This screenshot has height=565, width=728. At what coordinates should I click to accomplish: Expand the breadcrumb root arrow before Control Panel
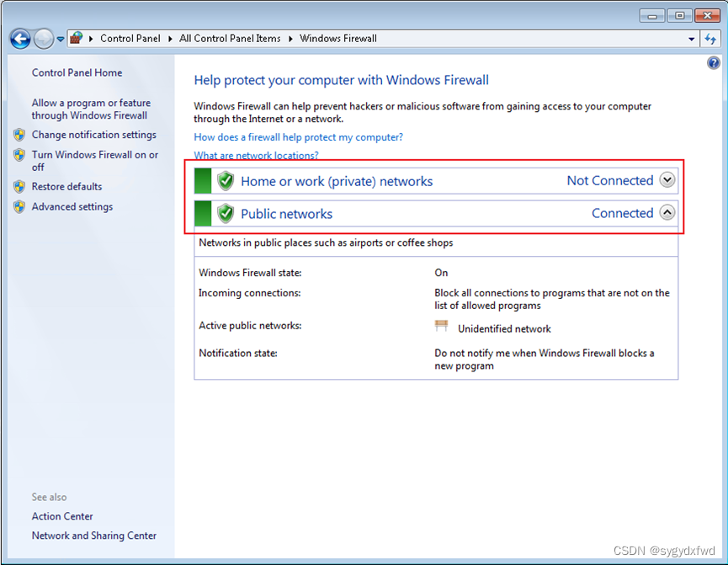point(91,39)
